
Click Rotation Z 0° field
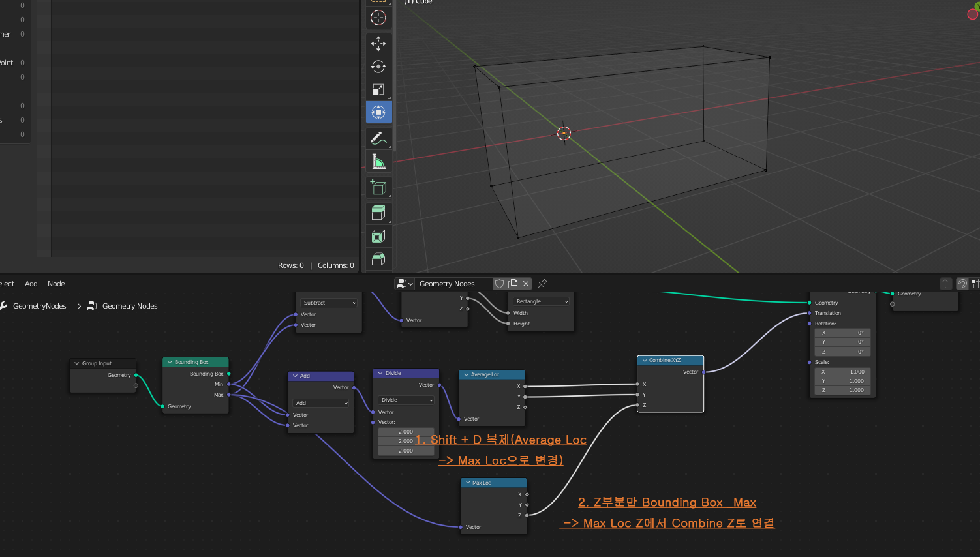pos(842,352)
